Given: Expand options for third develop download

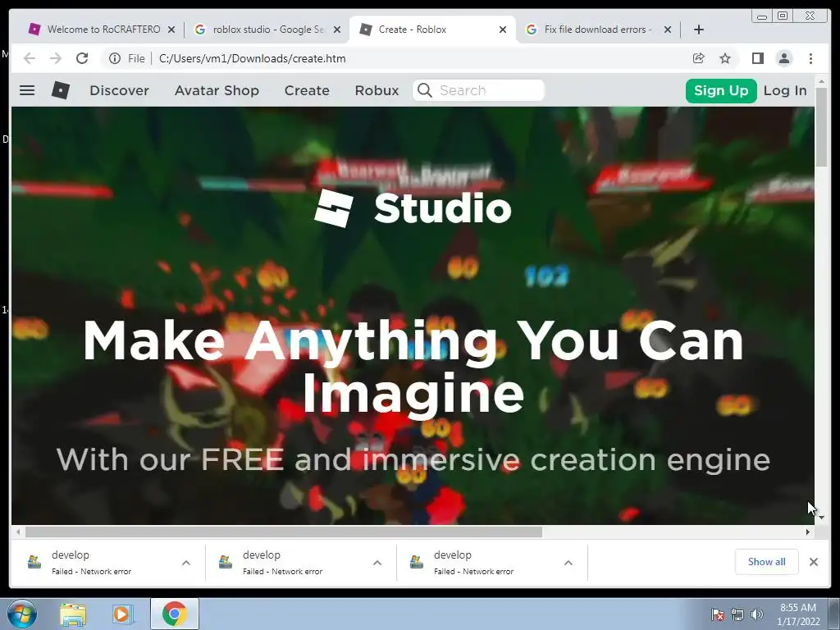Looking at the screenshot, I should (x=568, y=563).
